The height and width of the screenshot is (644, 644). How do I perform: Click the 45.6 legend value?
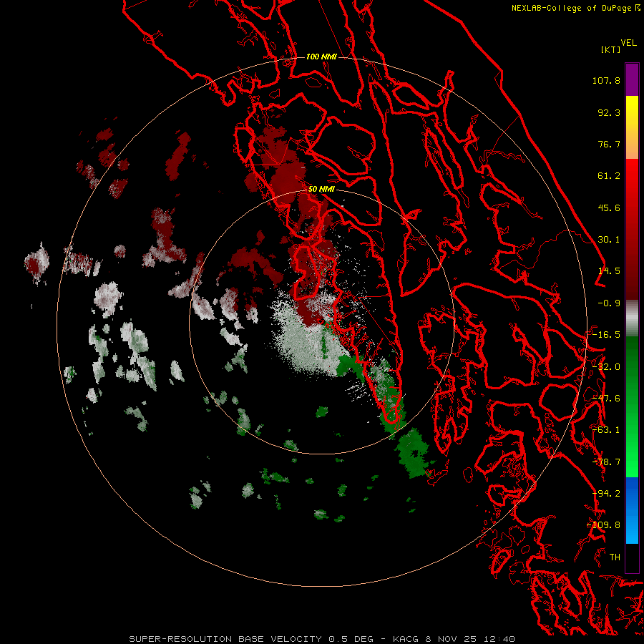609,208
